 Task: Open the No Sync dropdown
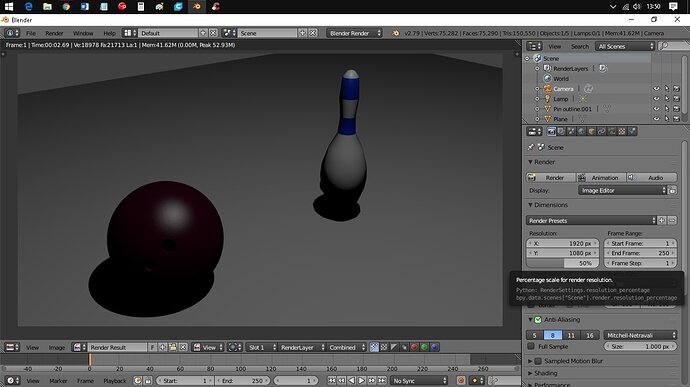coord(419,381)
